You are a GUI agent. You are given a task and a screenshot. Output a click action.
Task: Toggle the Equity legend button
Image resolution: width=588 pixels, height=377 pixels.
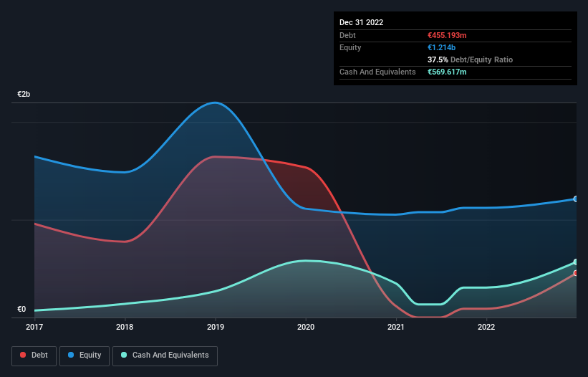tap(85, 355)
